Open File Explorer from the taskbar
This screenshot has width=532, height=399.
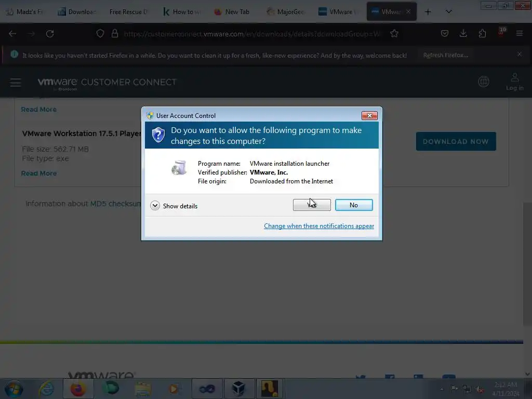click(x=143, y=389)
